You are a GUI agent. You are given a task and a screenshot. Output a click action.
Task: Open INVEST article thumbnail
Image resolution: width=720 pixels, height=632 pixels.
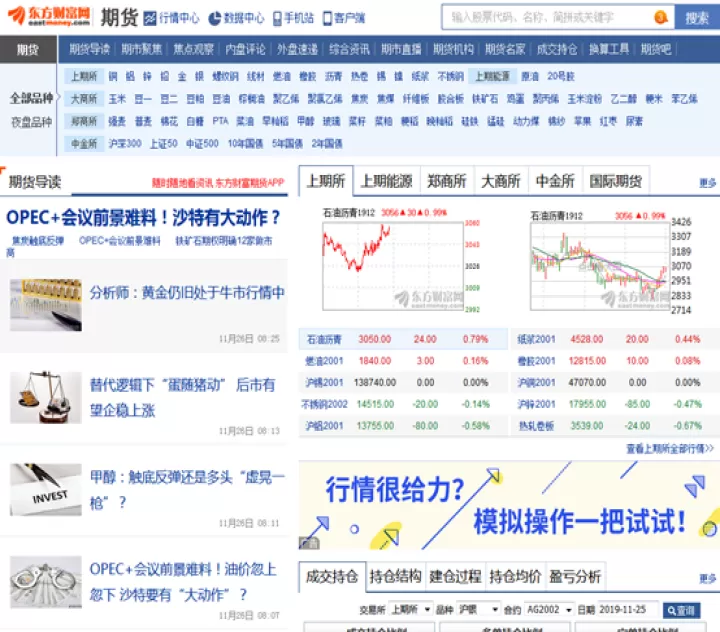[45, 490]
